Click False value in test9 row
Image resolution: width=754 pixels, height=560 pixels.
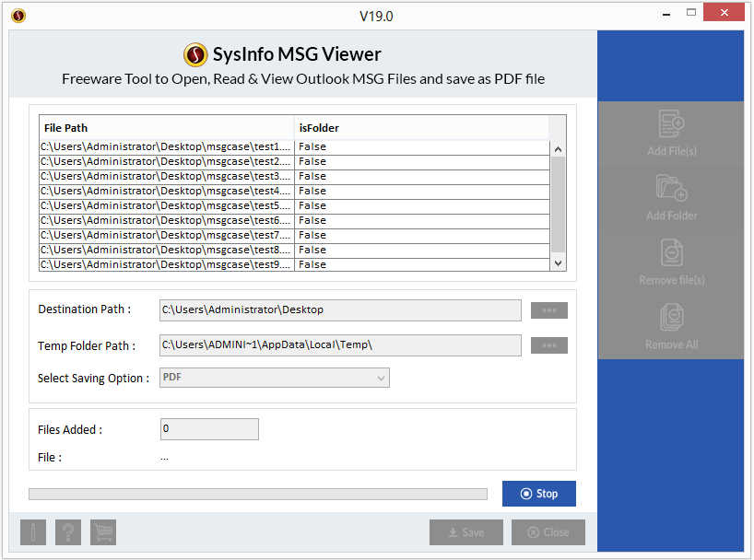(x=312, y=264)
